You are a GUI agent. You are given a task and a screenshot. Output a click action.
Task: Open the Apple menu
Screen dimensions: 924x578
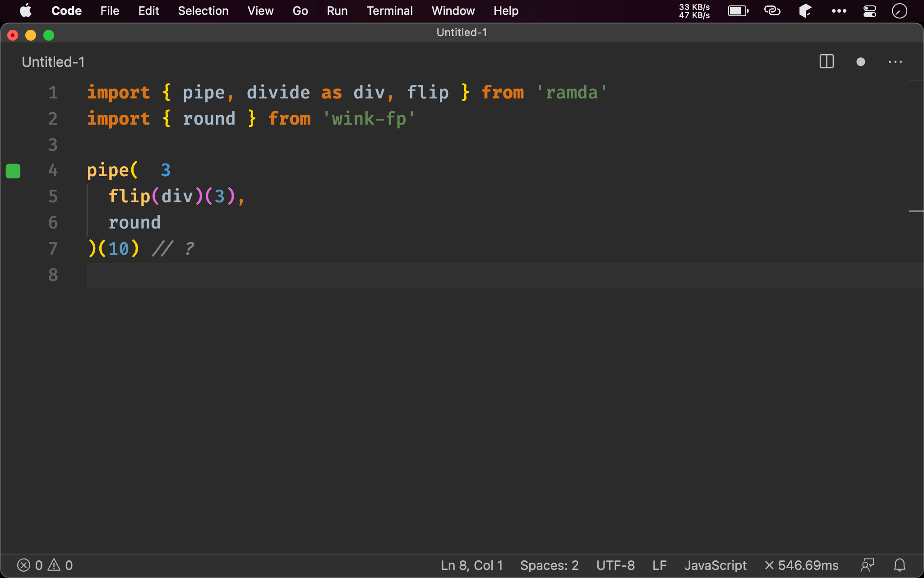[26, 10]
